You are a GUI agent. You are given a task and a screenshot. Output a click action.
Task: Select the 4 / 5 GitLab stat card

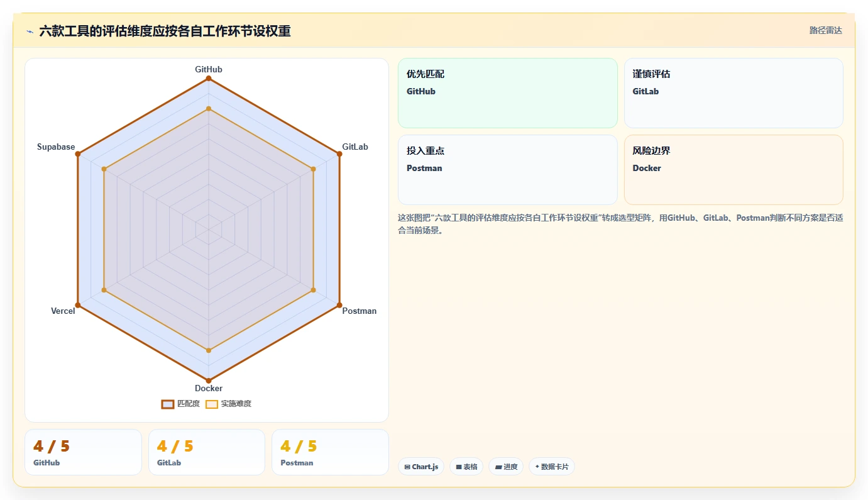(x=207, y=452)
